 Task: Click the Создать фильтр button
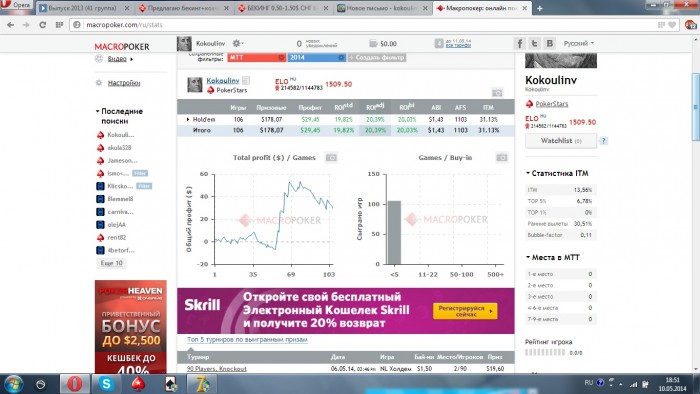377,58
